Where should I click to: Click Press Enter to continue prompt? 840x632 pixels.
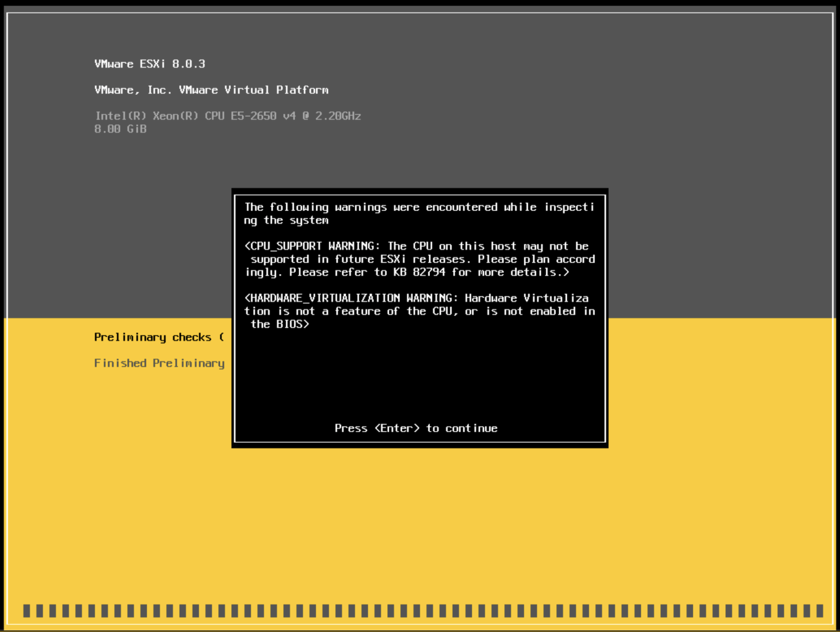click(x=415, y=428)
